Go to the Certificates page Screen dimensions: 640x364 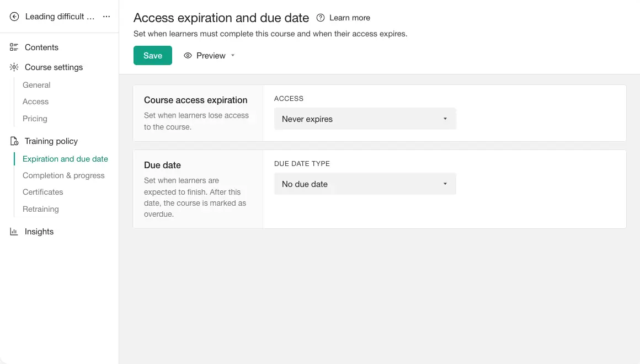click(x=43, y=192)
